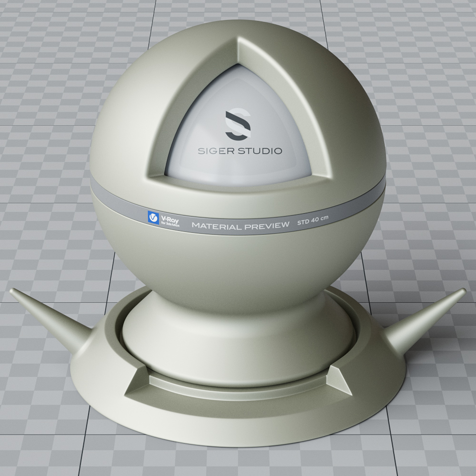
Task: Click the "V-Ray" wordmark text
Action: pyautogui.click(x=170, y=219)
